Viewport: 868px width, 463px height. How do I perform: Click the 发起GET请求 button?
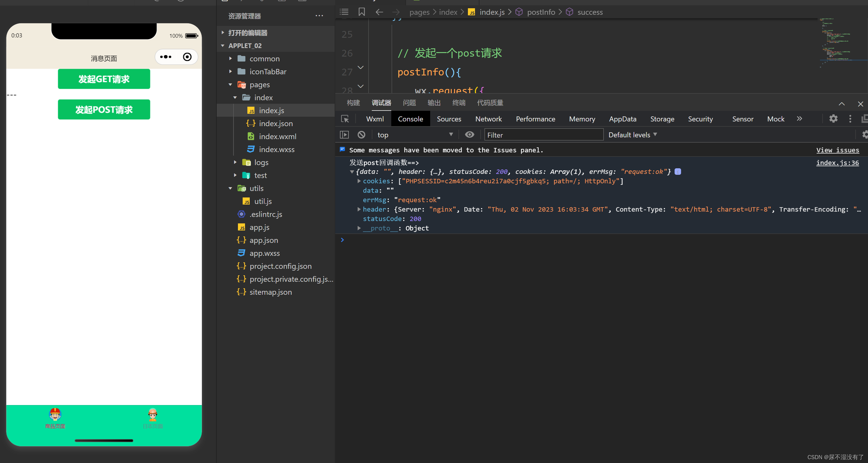coord(104,79)
